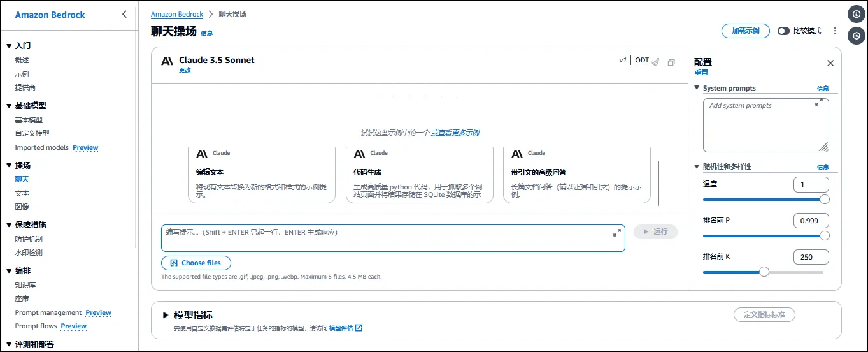This screenshot has width=868, height=352.
Task: Click the info circle icon at top right
Action: coord(857,14)
